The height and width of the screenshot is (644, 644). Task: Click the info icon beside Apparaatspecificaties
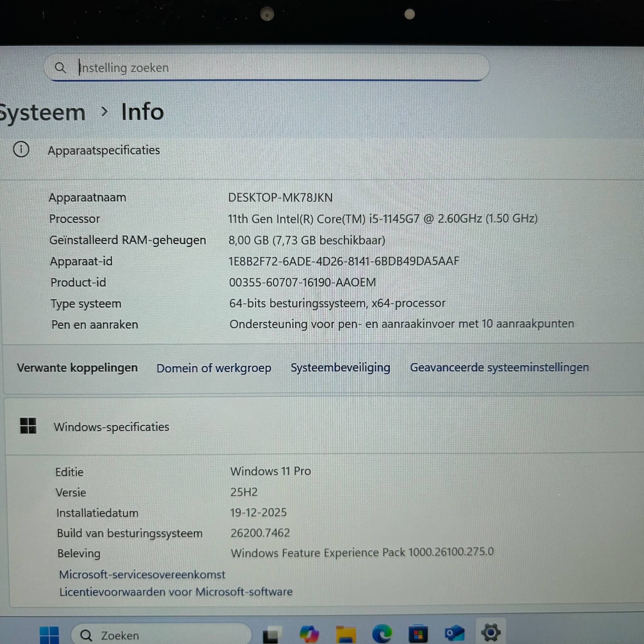click(x=21, y=149)
